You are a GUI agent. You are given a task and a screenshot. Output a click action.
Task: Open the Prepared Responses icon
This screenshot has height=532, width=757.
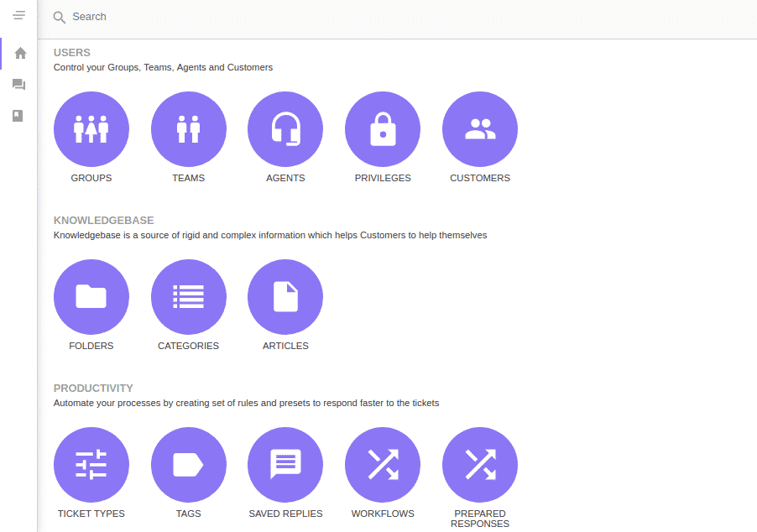tap(480, 465)
